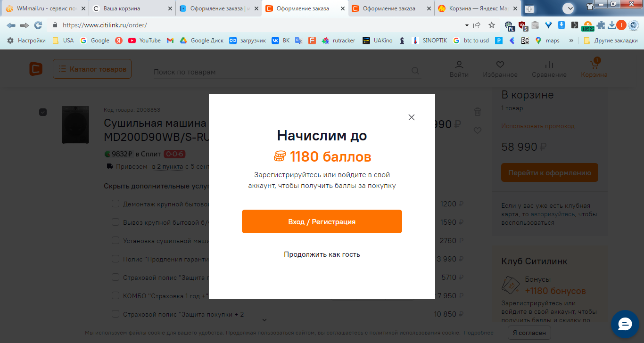Open the USA bookmarks folder
644x343 pixels.
(63, 41)
